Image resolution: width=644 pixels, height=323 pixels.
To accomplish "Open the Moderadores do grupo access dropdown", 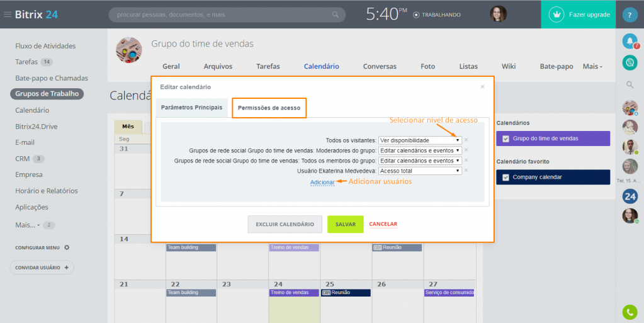I will [x=420, y=150].
